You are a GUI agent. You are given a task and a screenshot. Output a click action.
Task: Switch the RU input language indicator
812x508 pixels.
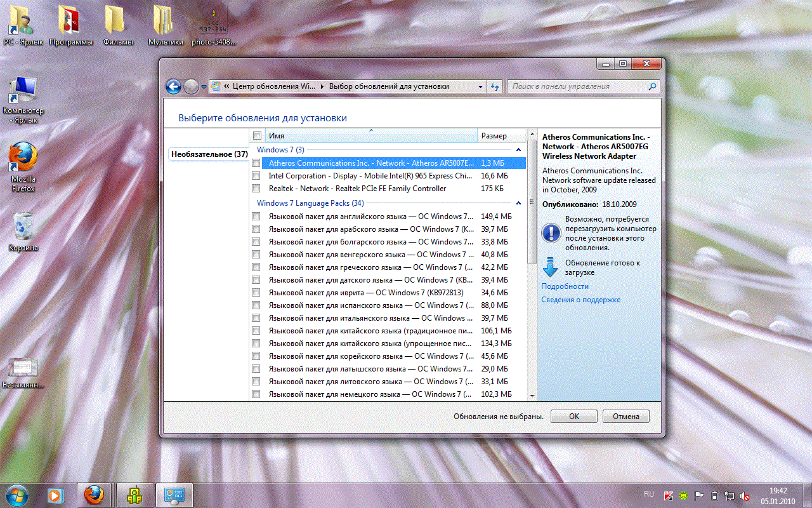coord(649,494)
